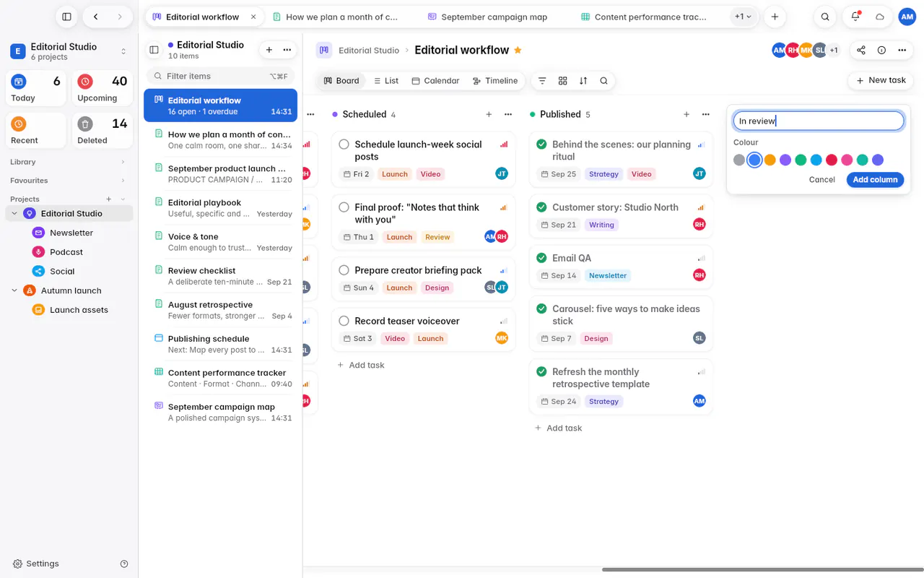Viewport: 924px width, 578px height.
Task: Mark 'Schedule launch-week social posts' complete
Action: [344, 144]
